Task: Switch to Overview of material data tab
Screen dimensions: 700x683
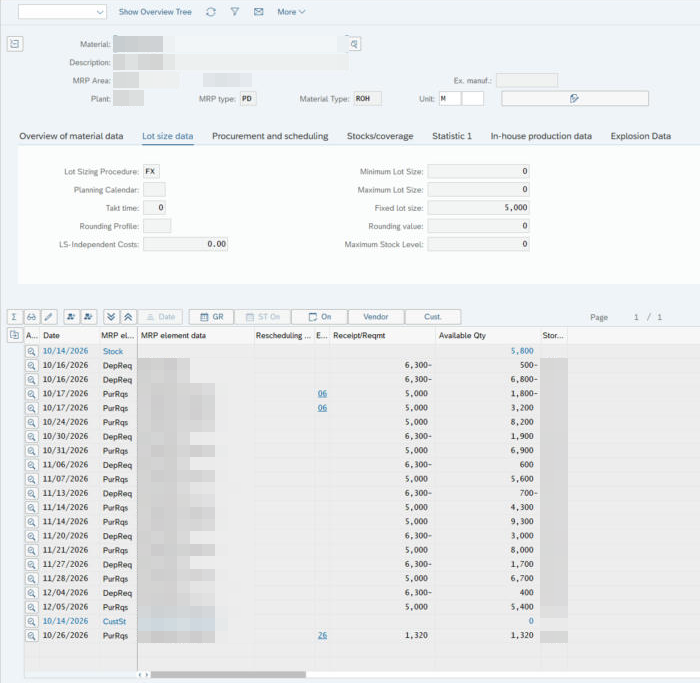Action: 71,136
